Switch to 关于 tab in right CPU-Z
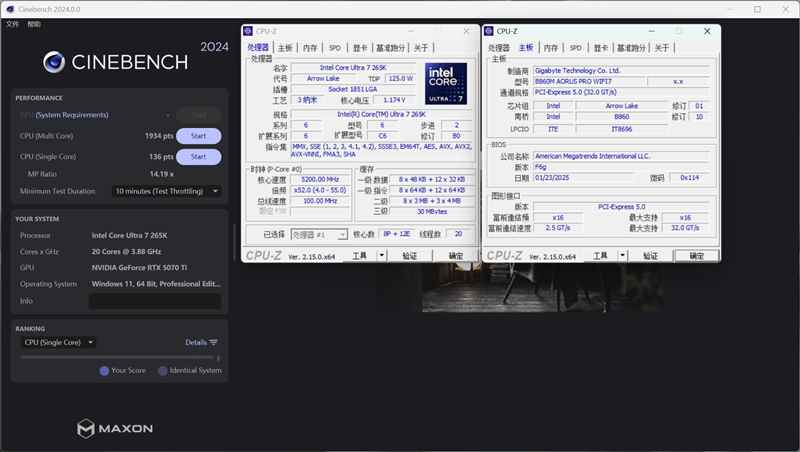The image size is (800, 452). (x=662, y=47)
